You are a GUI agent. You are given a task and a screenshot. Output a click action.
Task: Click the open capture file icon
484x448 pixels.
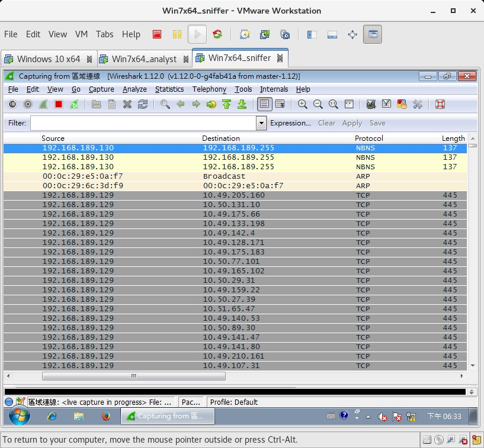pyautogui.click(x=97, y=104)
